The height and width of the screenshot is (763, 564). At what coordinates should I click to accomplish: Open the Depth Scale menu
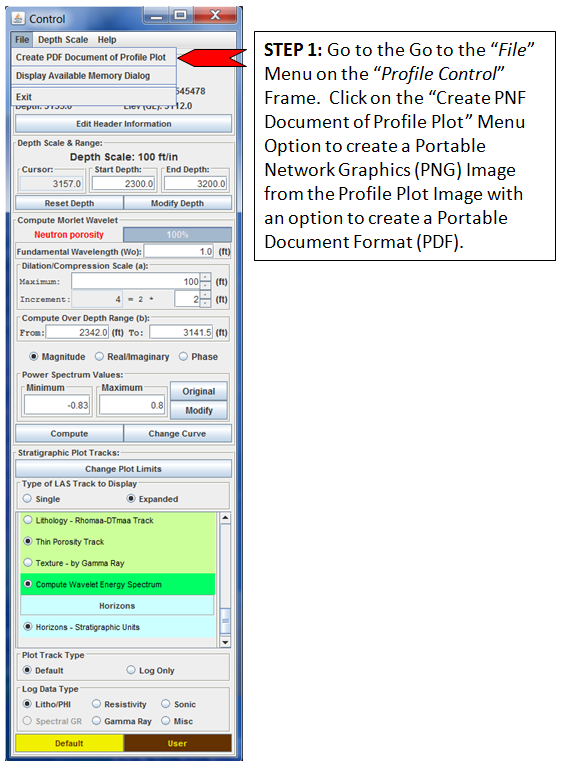(63, 40)
